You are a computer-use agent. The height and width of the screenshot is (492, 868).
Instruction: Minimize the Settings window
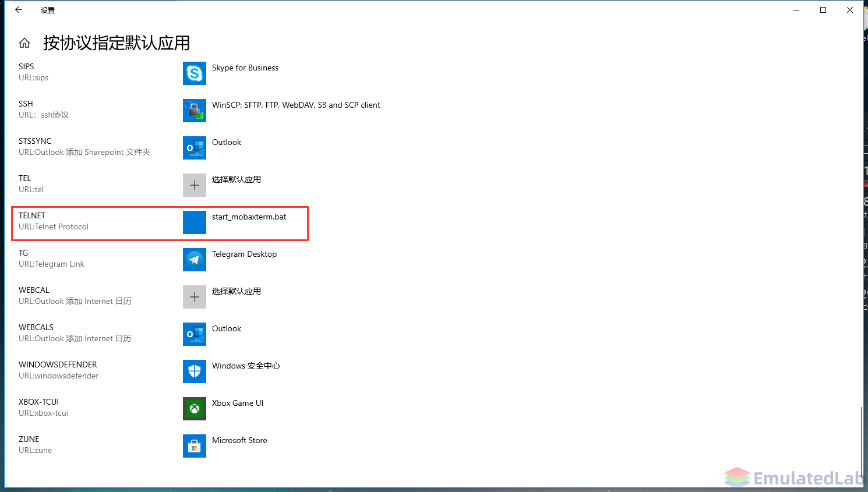click(796, 10)
